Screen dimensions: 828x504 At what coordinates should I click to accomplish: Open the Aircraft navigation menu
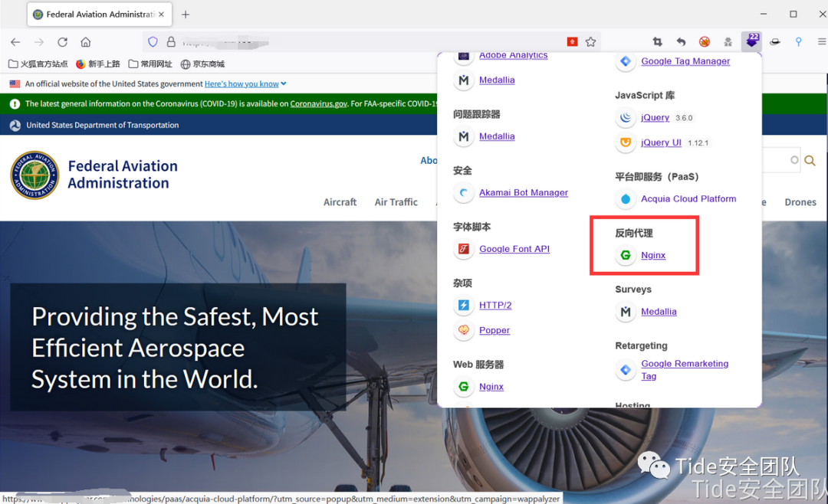[x=340, y=202]
